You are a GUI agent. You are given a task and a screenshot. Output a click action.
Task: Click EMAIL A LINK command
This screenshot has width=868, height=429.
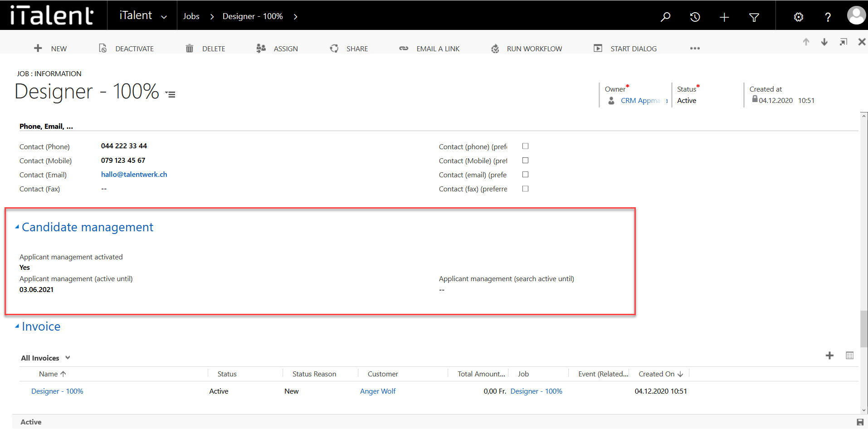click(x=429, y=49)
